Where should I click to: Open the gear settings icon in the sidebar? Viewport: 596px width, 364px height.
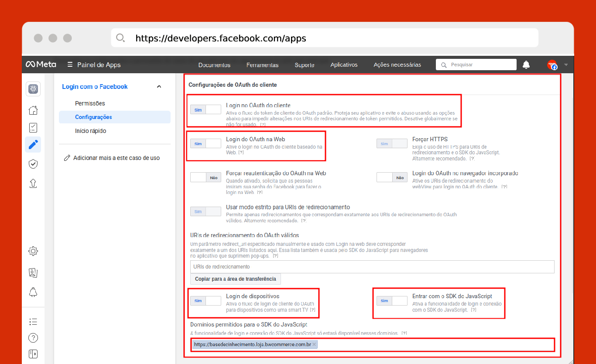point(33,251)
